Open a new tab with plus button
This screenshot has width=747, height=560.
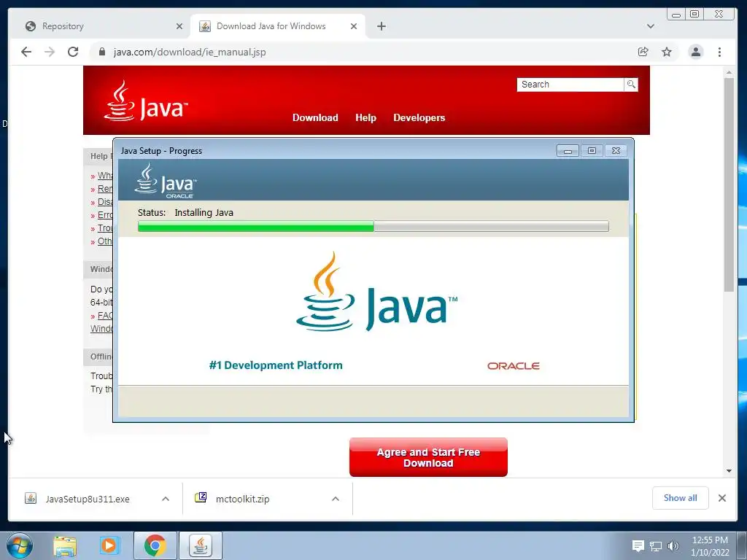point(381,26)
